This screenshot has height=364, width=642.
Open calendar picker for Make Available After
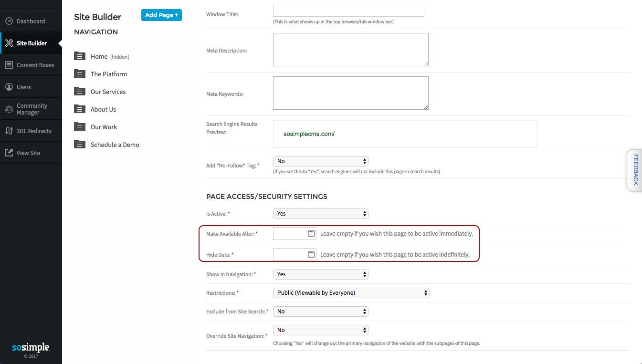click(x=311, y=233)
